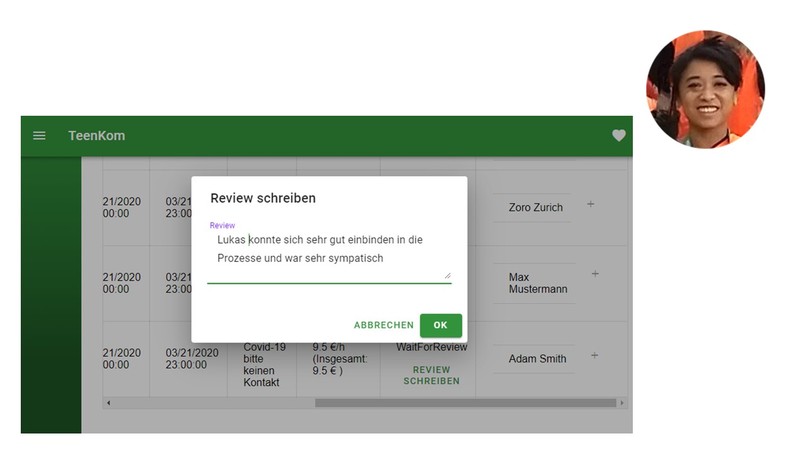Click the horizontal scrollbar thumb

click(x=465, y=403)
